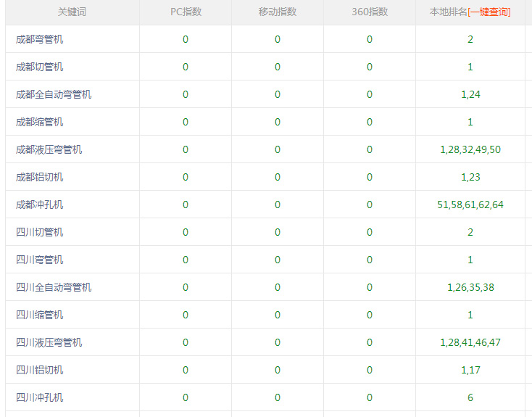Open the keyword 成都全自动弯管机
This screenshot has width=532, height=417.
coord(54,94)
